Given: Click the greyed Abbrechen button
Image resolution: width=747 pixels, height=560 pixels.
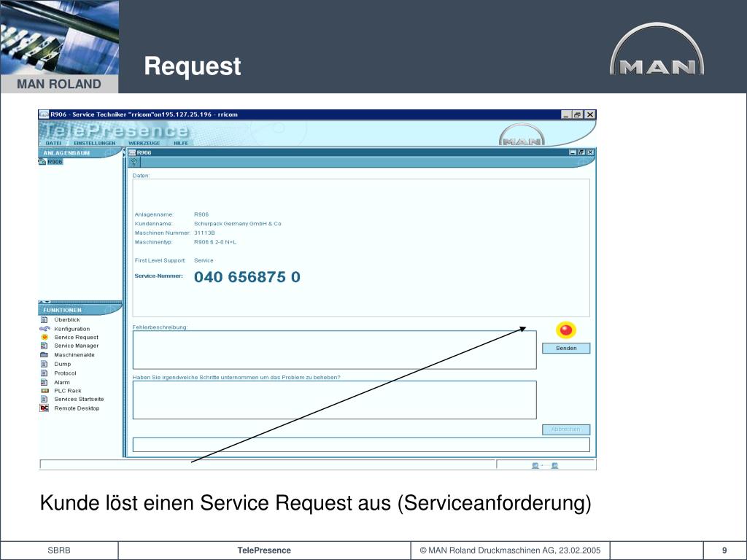Looking at the screenshot, I should 566,429.
